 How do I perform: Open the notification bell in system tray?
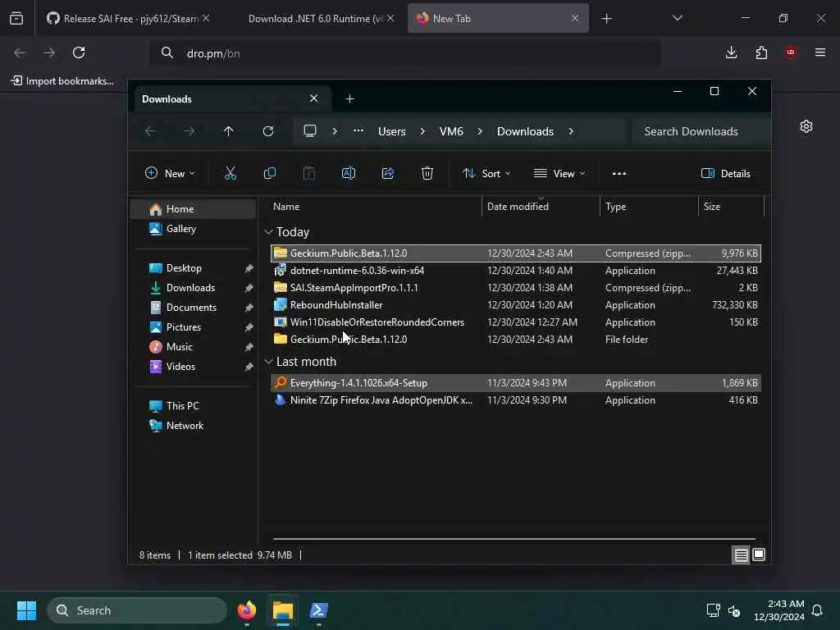(x=818, y=610)
